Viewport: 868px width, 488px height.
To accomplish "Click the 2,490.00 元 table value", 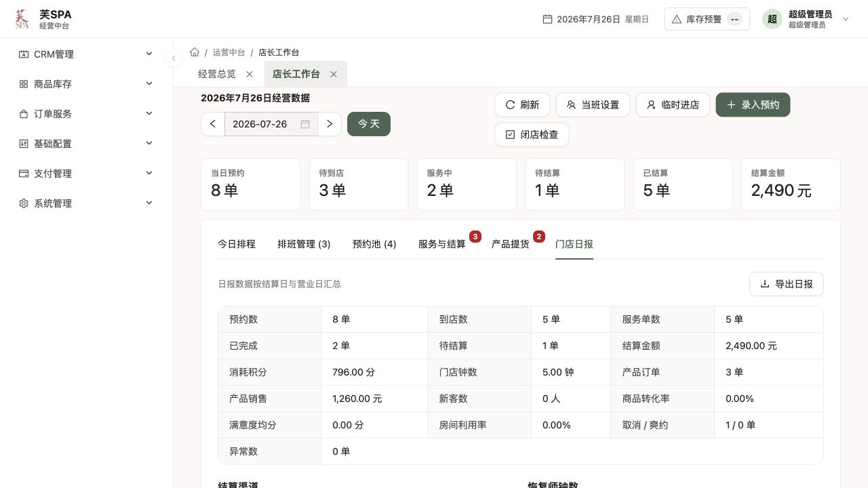I will [x=751, y=346].
